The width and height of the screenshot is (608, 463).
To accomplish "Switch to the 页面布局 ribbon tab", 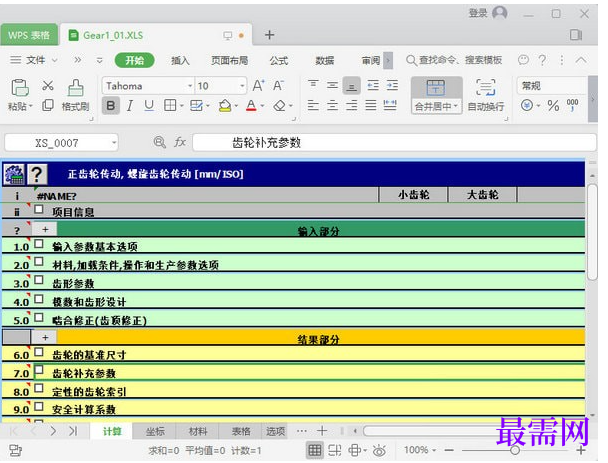I will [x=230, y=60].
